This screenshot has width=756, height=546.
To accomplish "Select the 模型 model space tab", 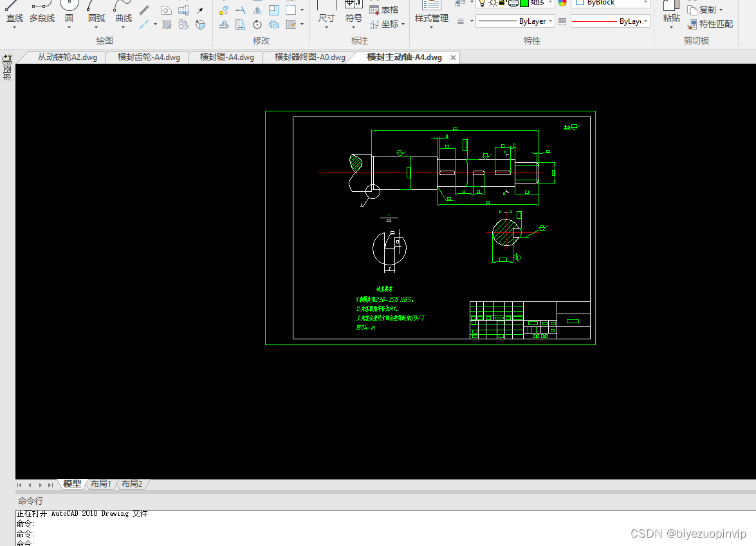I will 72,484.
